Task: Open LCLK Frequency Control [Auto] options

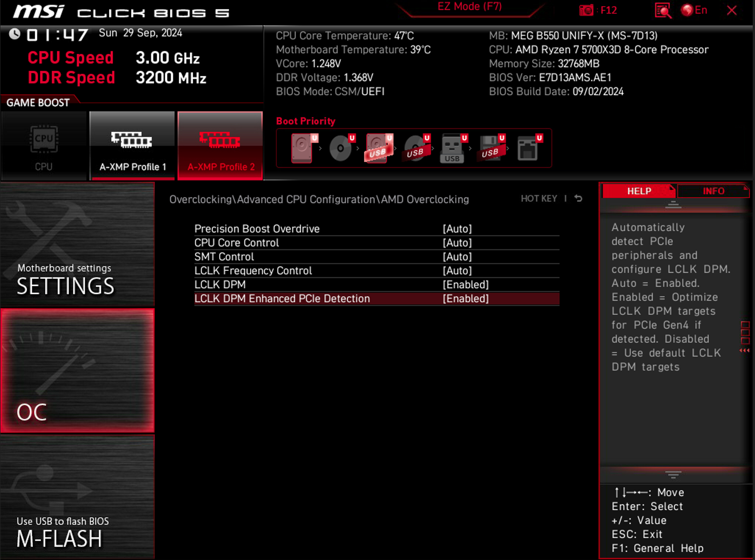Action: [x=457, y=270]
